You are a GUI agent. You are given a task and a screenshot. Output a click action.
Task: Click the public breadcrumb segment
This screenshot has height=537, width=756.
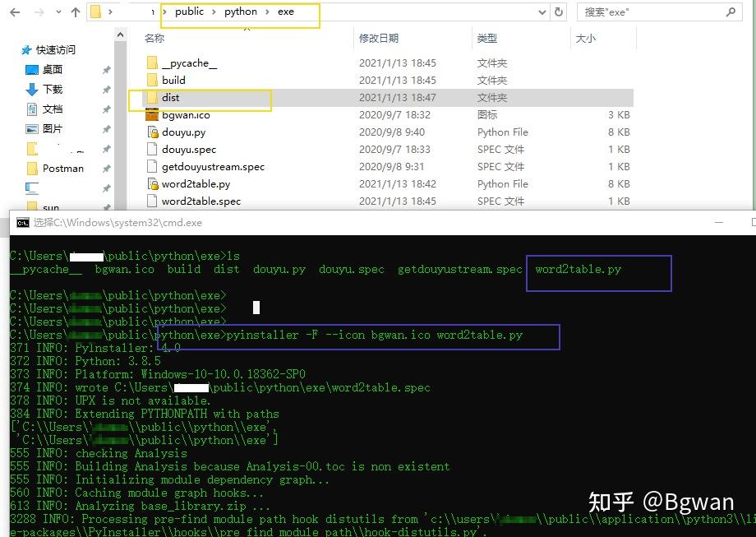point(189,12)
